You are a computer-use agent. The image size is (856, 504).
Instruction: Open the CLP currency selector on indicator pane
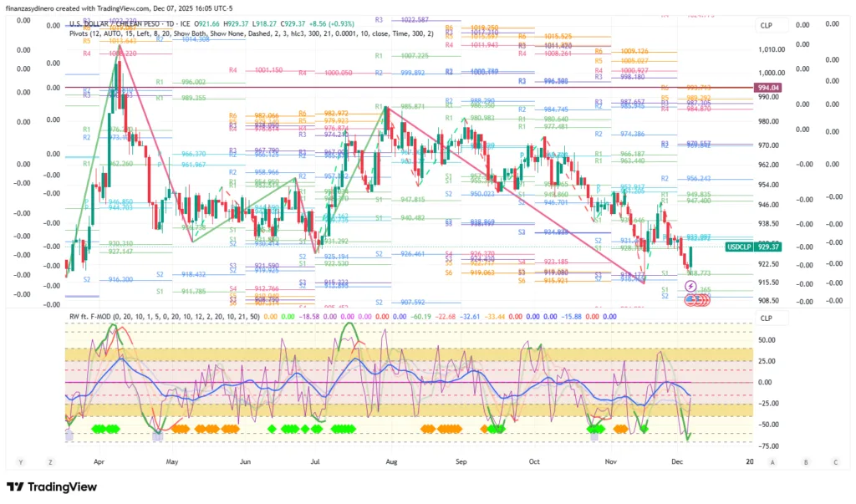click(x=765, y=318)
